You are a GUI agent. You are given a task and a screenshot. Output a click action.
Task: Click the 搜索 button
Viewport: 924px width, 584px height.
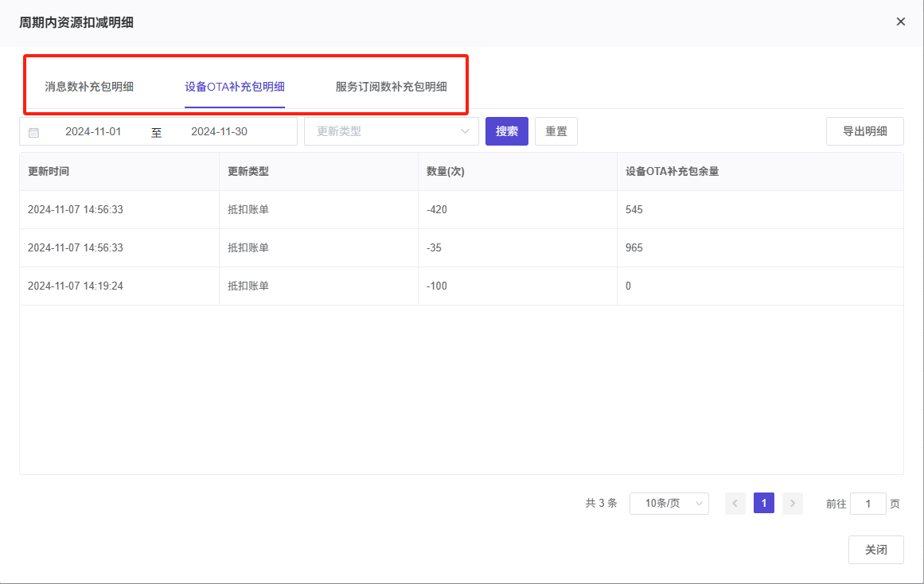coord(507,130)
